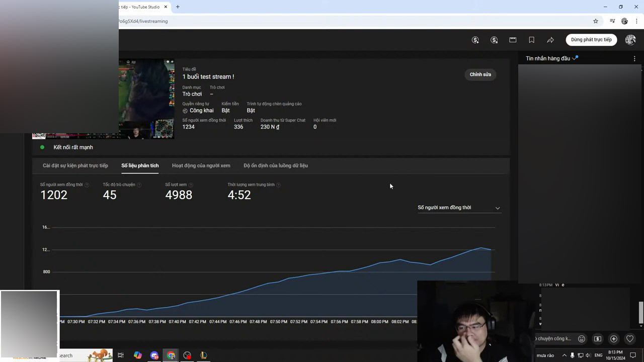Click the Super Chat dollar icon in chat

pos(598,339)
